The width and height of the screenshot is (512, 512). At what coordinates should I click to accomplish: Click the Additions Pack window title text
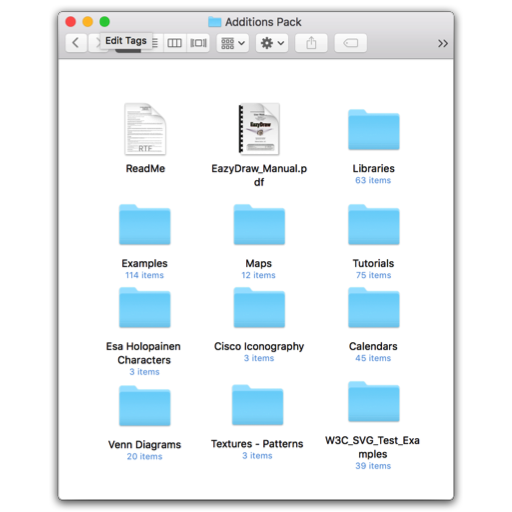(263, 22)
